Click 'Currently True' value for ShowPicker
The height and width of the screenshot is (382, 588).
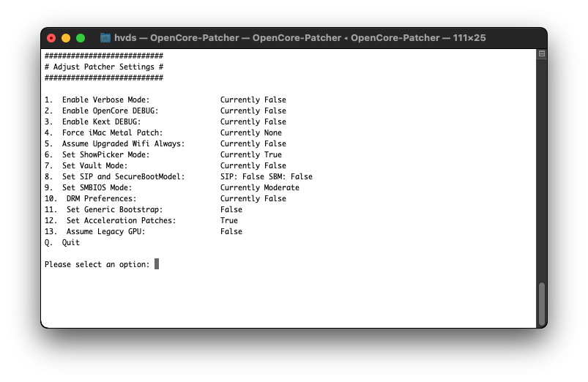251,154
